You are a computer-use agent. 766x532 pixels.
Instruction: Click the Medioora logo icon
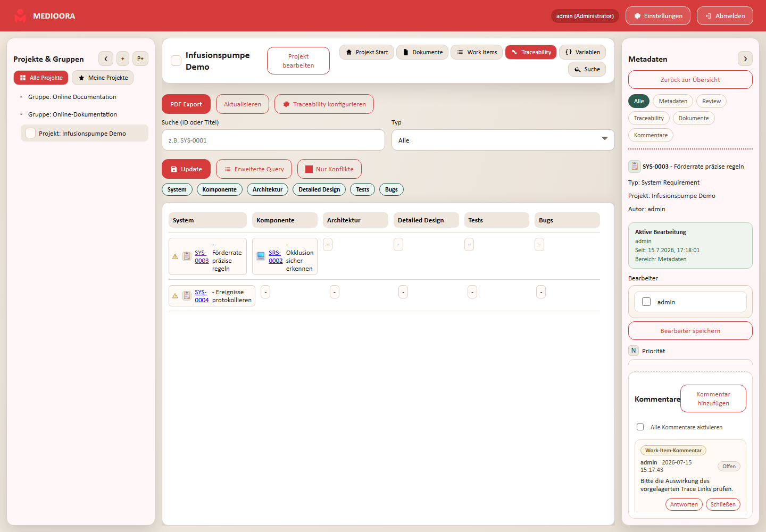pyautogui.click(x=20, y=16)
